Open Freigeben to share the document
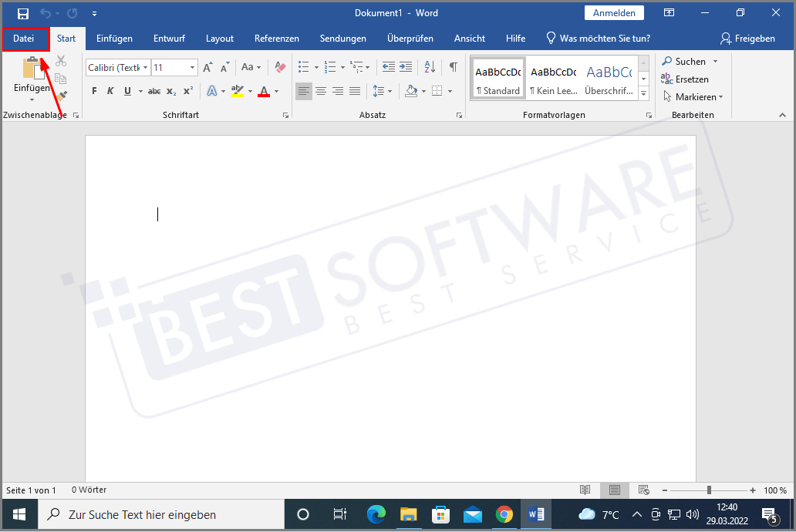Screen dimensions: 796x532 pos(747,38)
